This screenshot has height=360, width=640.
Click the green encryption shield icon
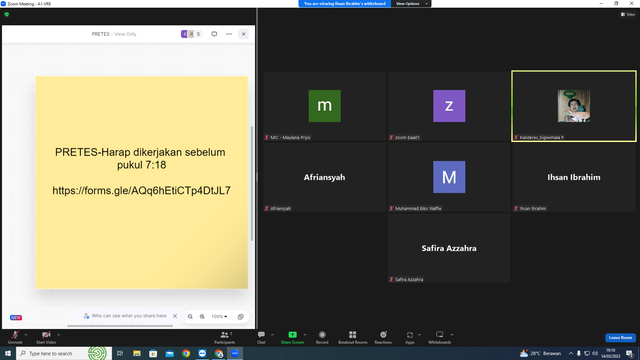pyautogui.click(x=7, y=14)
